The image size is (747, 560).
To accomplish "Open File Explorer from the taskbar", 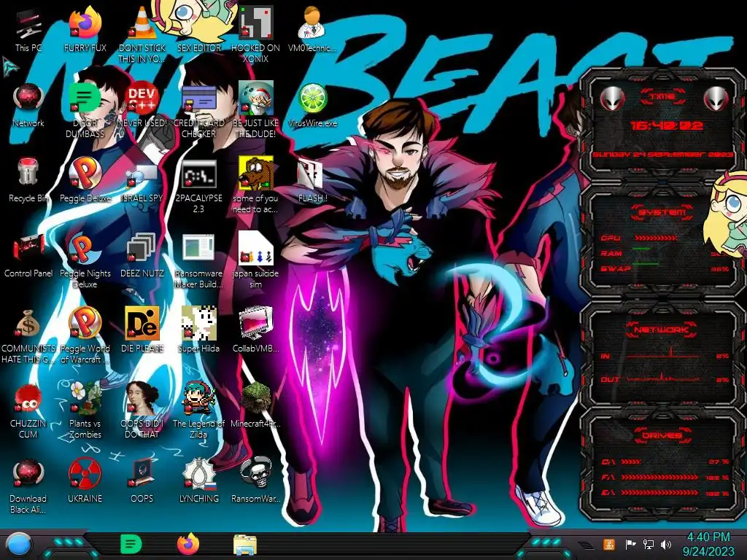I will coord(245,545).
